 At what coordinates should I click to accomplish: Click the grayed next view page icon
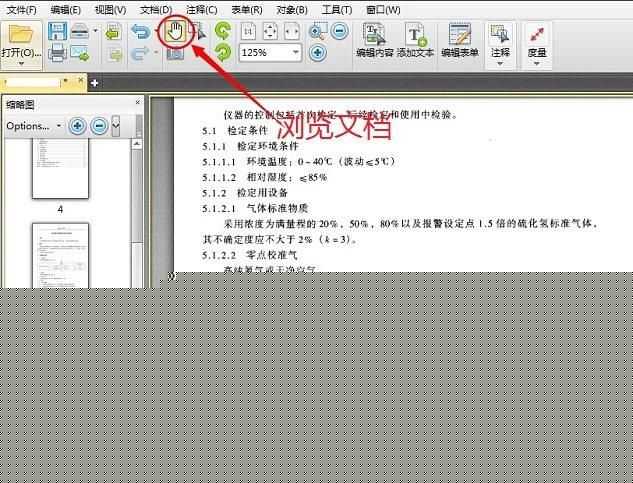click(114, 54)
